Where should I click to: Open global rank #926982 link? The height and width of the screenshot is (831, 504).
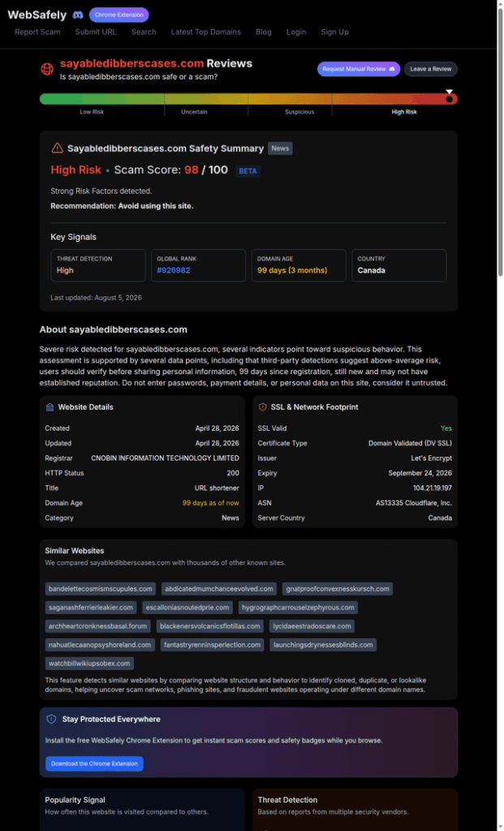pyautogui.click(x=174, y=270)
